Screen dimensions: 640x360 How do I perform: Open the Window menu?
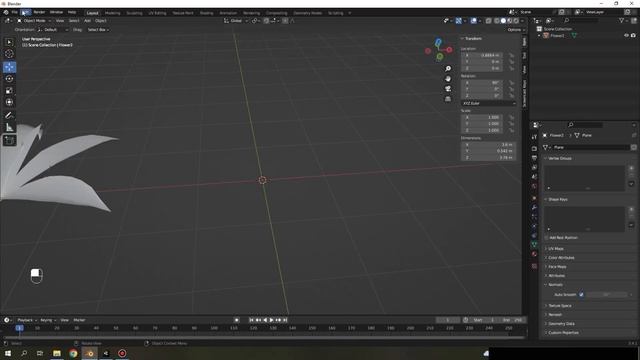(56, 12)
